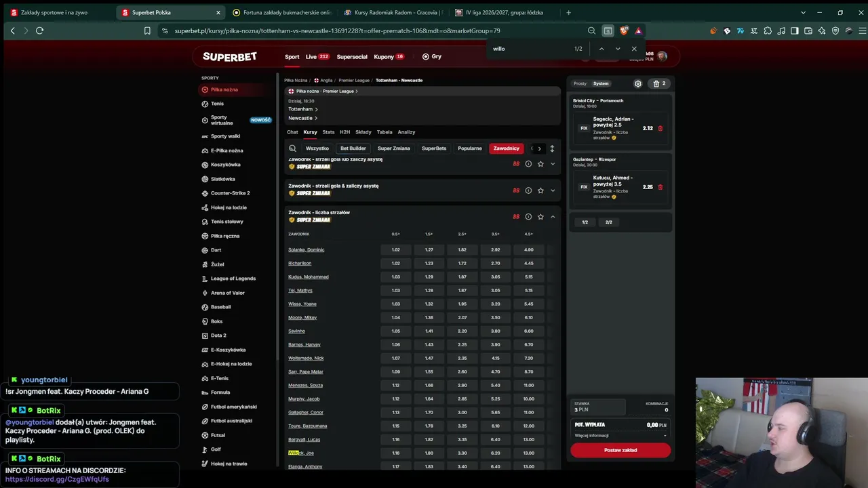The height and width of the screenshot is (488, 868).
Task: Go to next find-in-page match
Action: (x=618, y=49)
